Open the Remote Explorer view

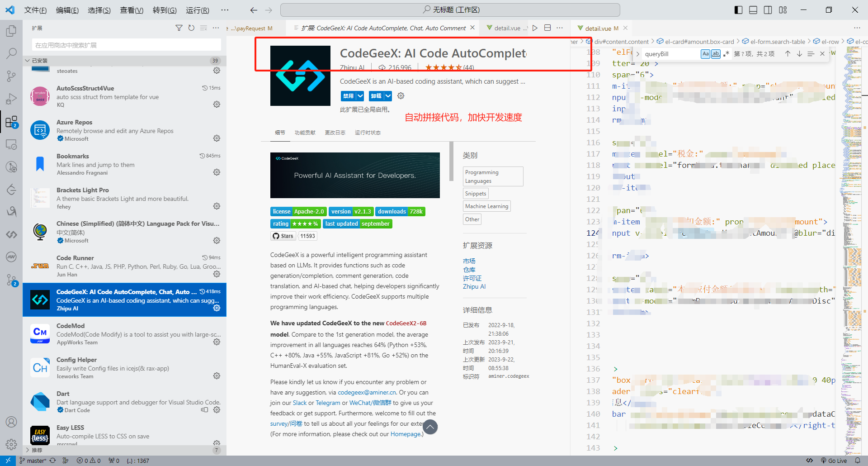[11, 144]
